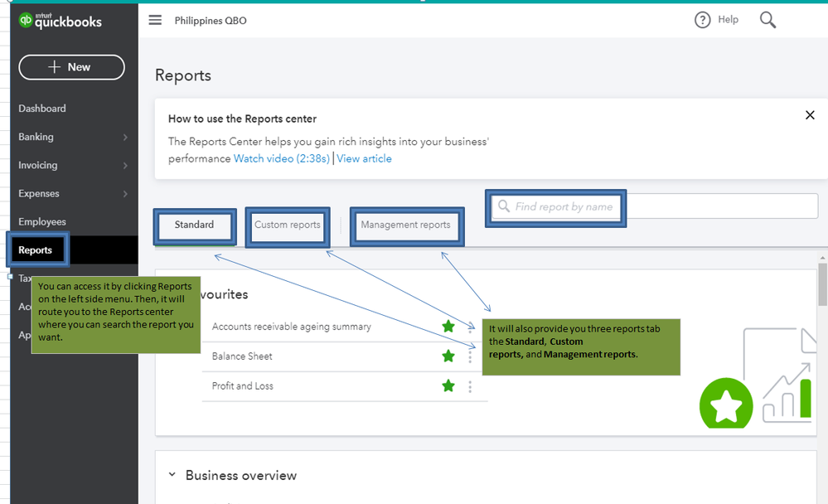Click the Find report by name field
This screenshot has width=828, height=504.
pos(655,206)
